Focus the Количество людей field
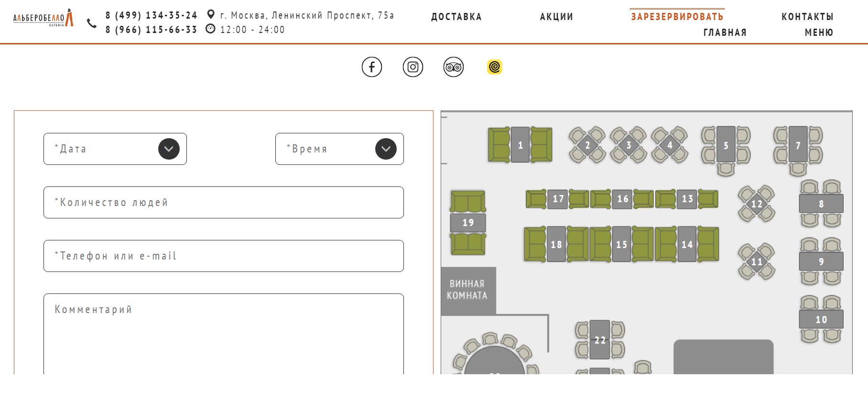Image resolution: width=868 pixels, height=401 pixels. coord(224,203)
